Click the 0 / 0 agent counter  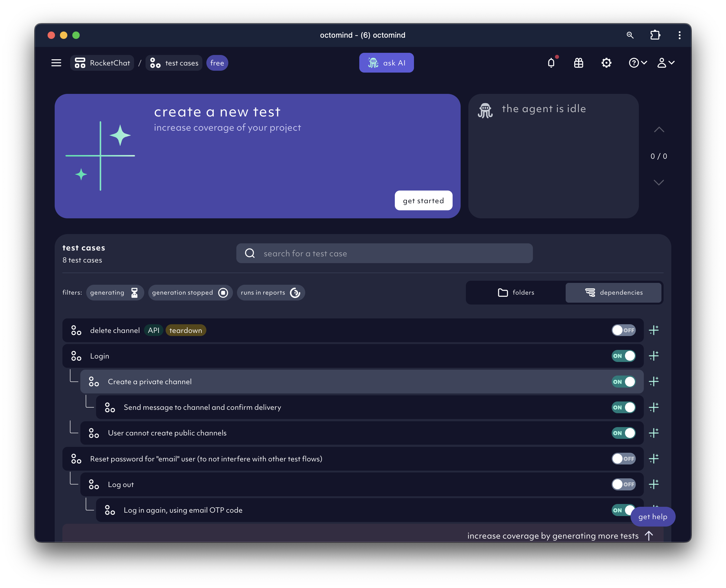659,156
